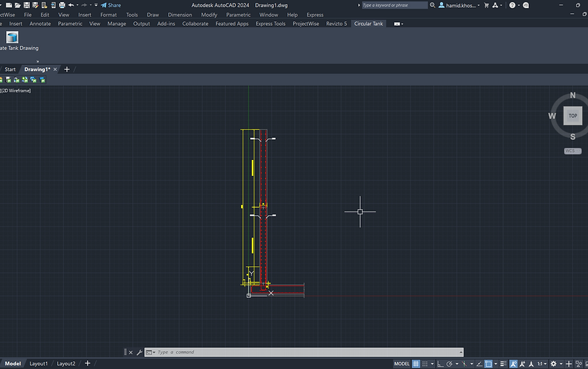
Task: Add a new drawing tab with plus
Action: click(x=66, y=69)
